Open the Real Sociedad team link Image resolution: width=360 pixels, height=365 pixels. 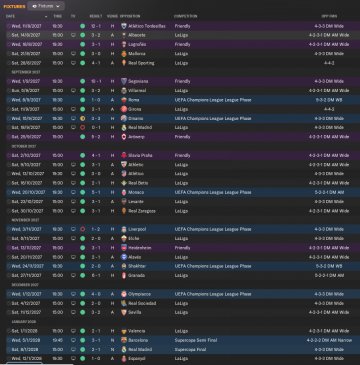coord(142,303)
